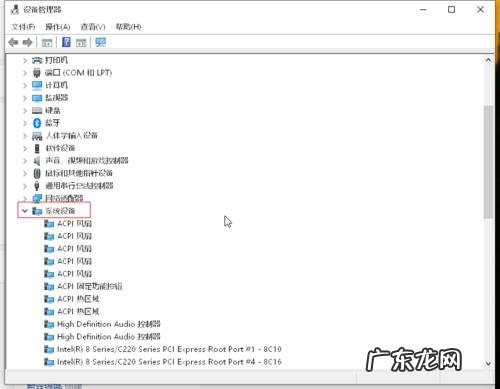Screen dimensions: 500x389
Task: Select the 端口 (COM 和 LPT) label
Action: [x=78, y=73]
